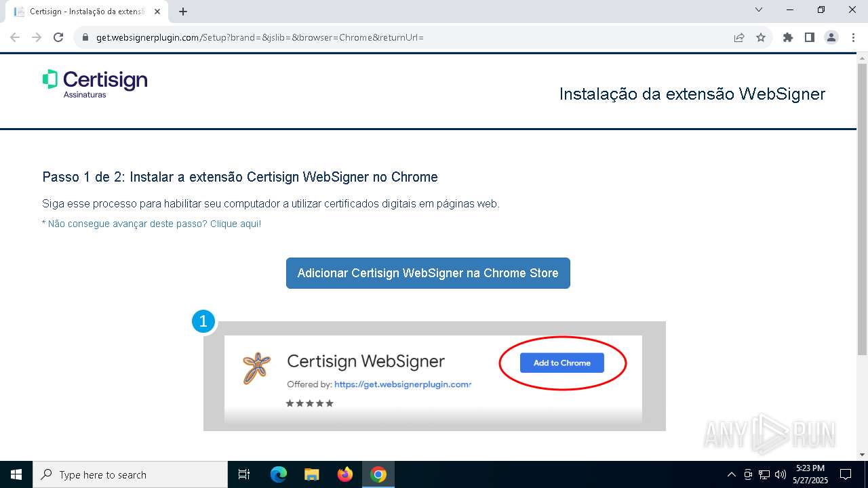
Task: Open the tab search chevron
Action: click(x=759, y=9)
